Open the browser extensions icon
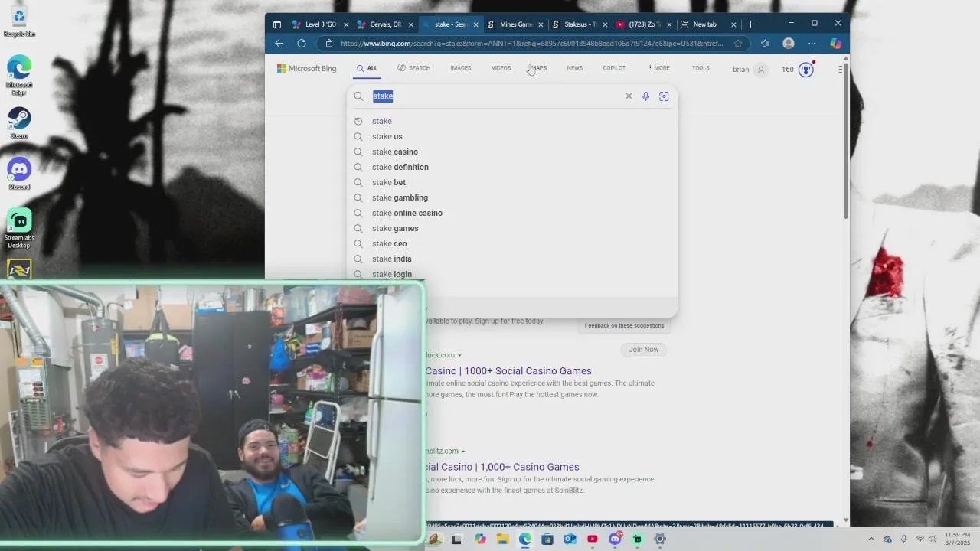This screenshot has width=980, height=551. [x=765, y=44]
